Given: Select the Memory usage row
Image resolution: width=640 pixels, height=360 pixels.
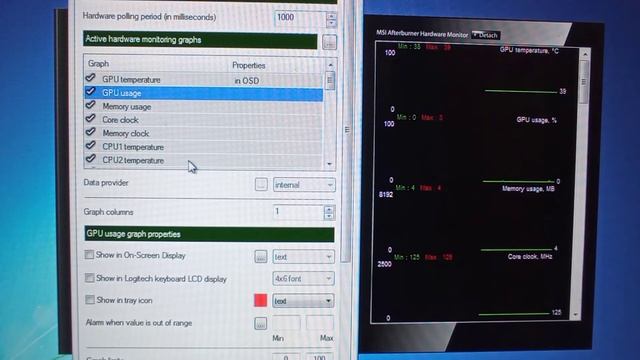Looking at the screenshot, I should point(203,107).
